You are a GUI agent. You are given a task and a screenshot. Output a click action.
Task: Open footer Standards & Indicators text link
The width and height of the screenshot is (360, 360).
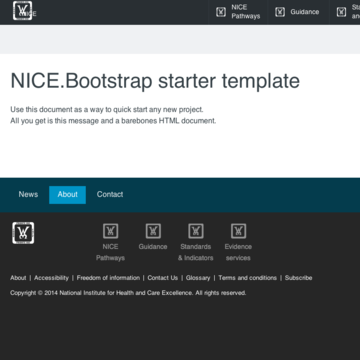point(196,252)
